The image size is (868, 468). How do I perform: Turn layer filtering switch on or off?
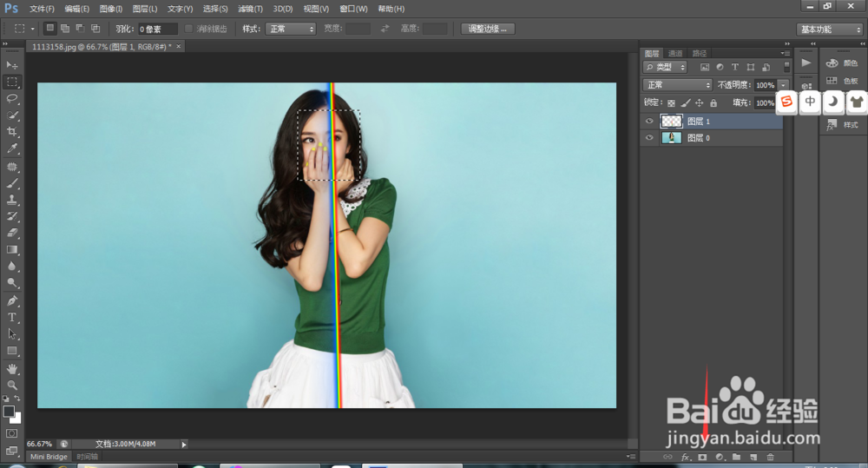(786, 67)
